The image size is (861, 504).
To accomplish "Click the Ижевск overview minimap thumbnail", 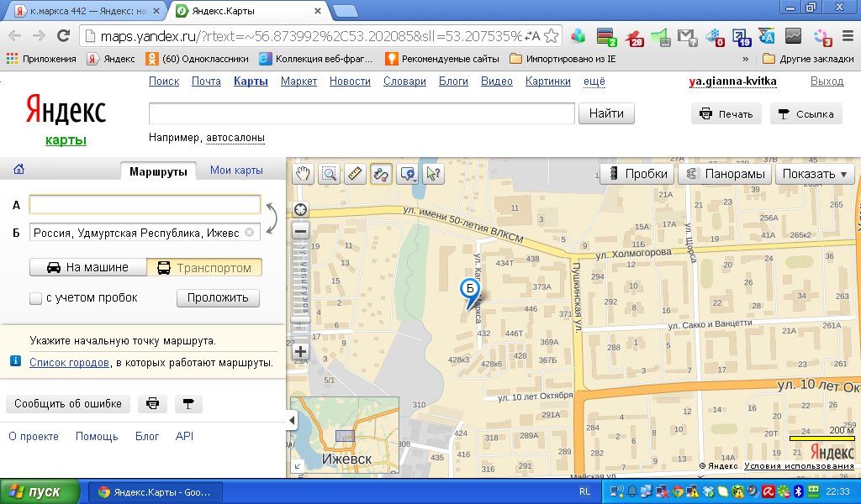I will [x=345, y=435].
